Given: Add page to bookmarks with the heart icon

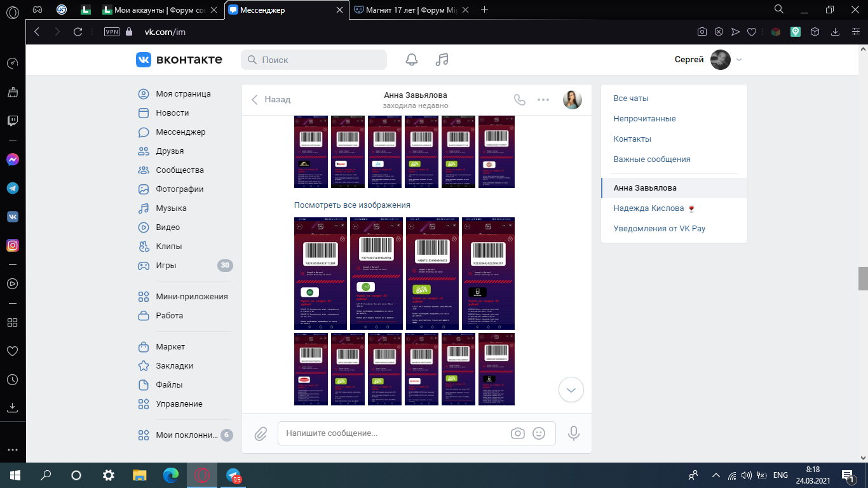Looking at the screenshot, I should point(752,32).
